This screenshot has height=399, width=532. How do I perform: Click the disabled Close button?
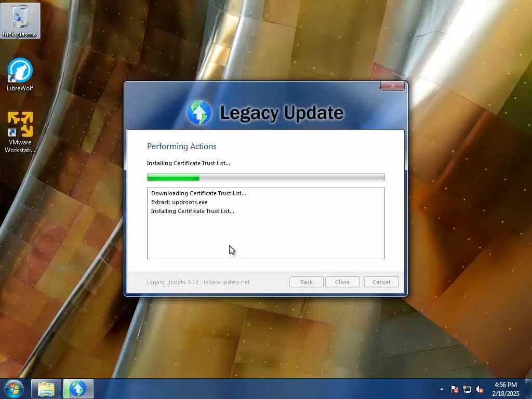[342, 282]
